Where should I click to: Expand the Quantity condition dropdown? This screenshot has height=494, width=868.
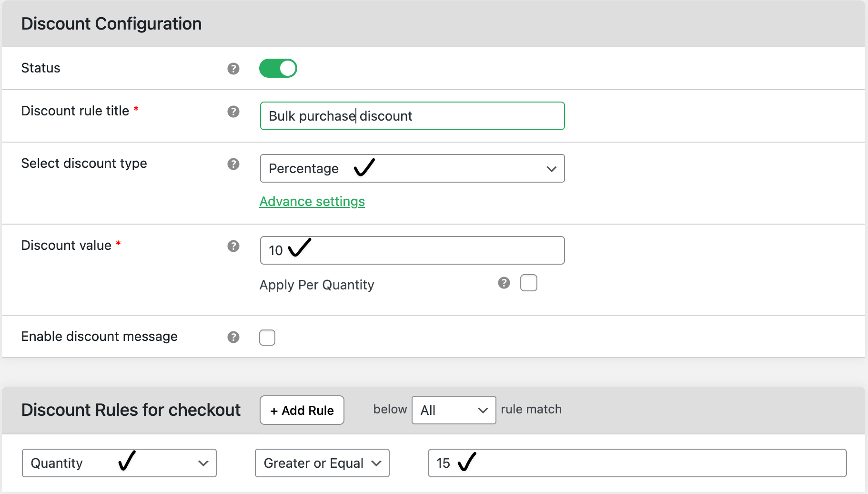pyautogui.click(x=119, y=463)
